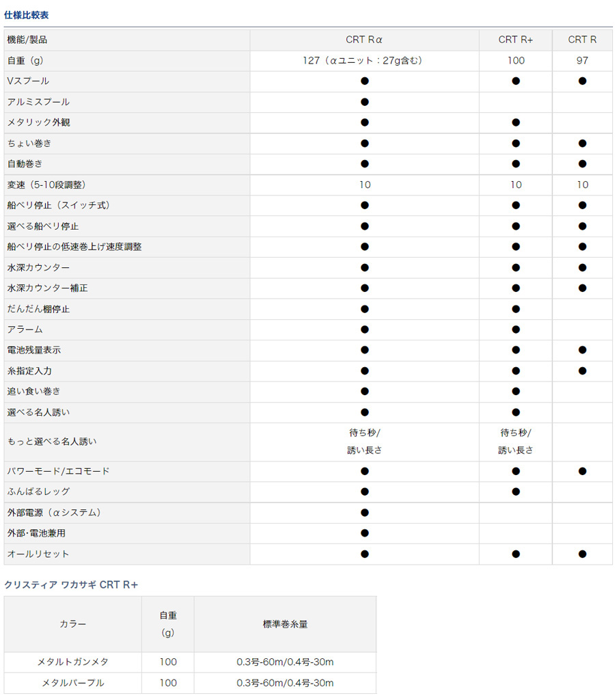Click the 100 weight for メタルパープル

168,683
